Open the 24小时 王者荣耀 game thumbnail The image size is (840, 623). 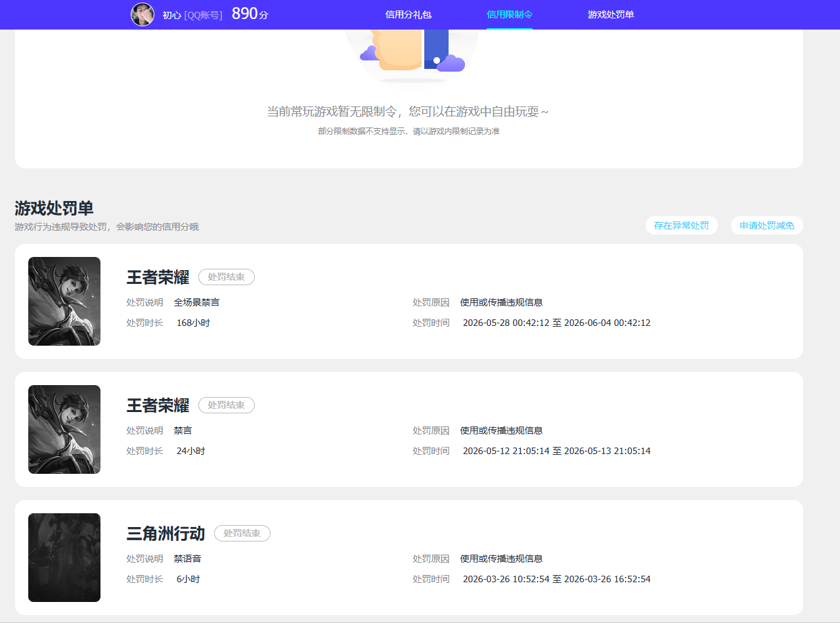(64, 429)
